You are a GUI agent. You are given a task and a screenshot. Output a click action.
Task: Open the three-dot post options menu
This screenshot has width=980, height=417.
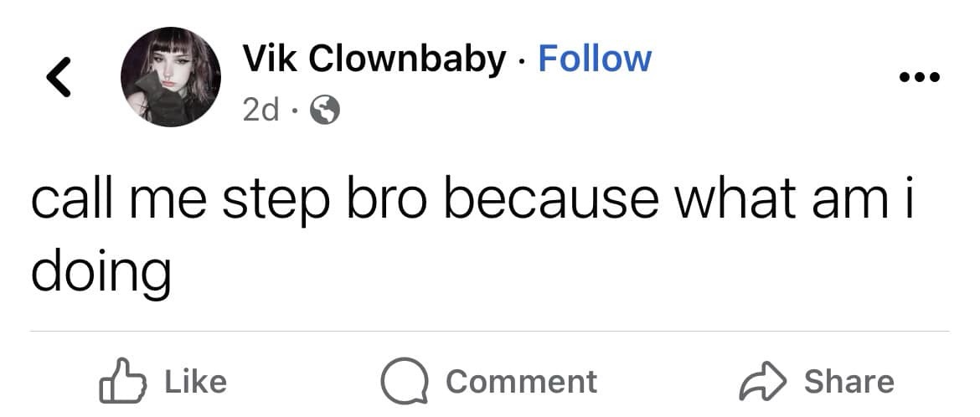tap(920, 78)
